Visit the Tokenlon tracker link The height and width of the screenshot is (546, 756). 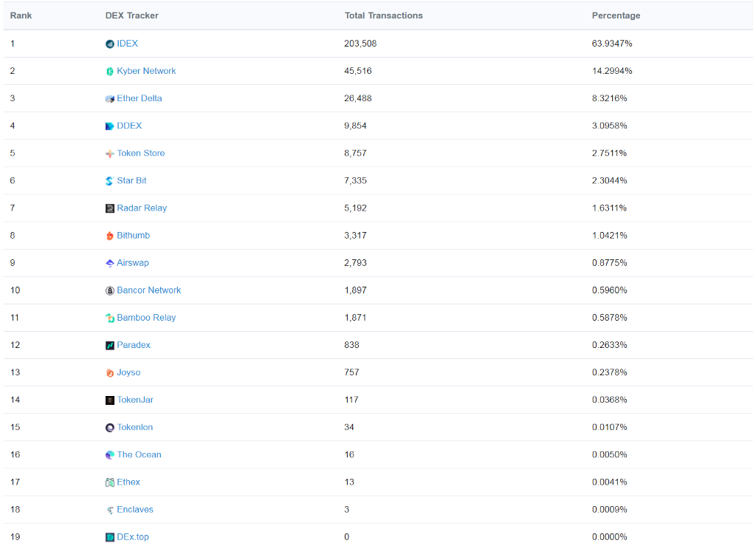coord(135,427)
